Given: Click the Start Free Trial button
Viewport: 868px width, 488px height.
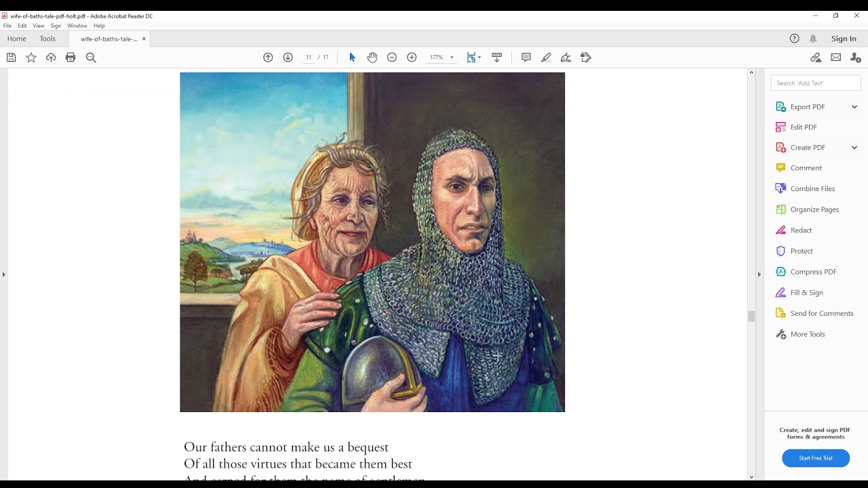Looking at the screenshot, I should tap(816, 458).
